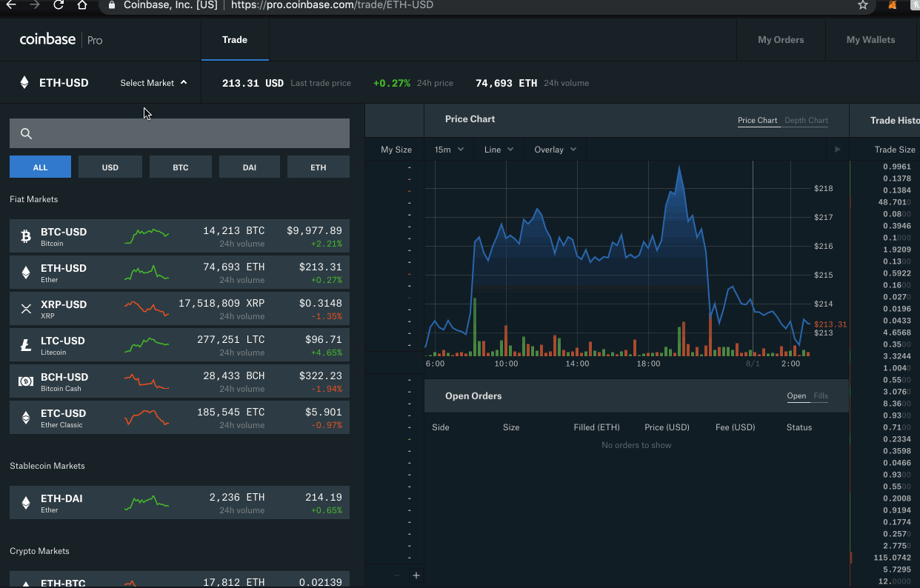Screen dimensions: 920x588
Task: Open the Trade tab
Action: click(x=235, y=40)
